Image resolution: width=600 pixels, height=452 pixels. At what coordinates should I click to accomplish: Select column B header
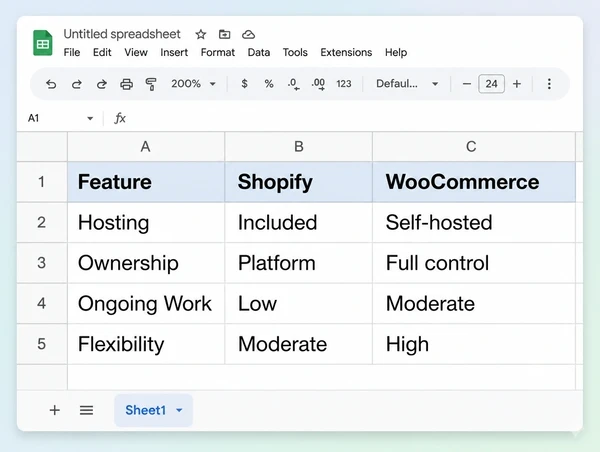[x=298, y=147]
